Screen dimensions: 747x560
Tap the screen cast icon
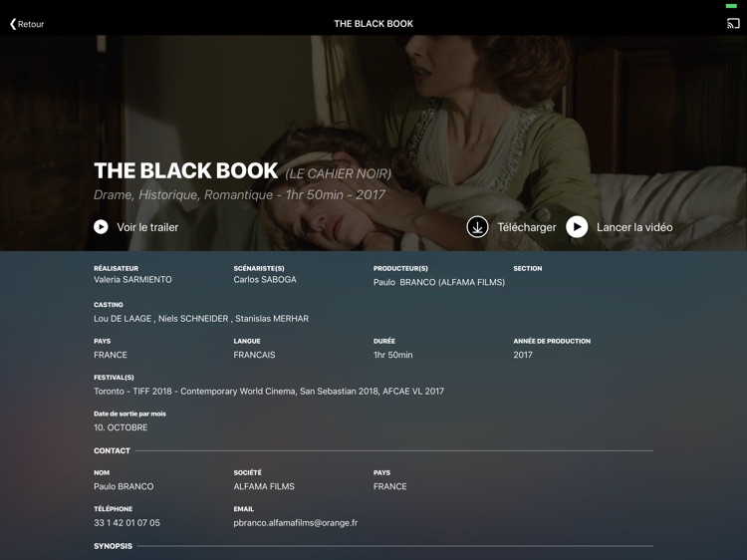tap(733, 23)
